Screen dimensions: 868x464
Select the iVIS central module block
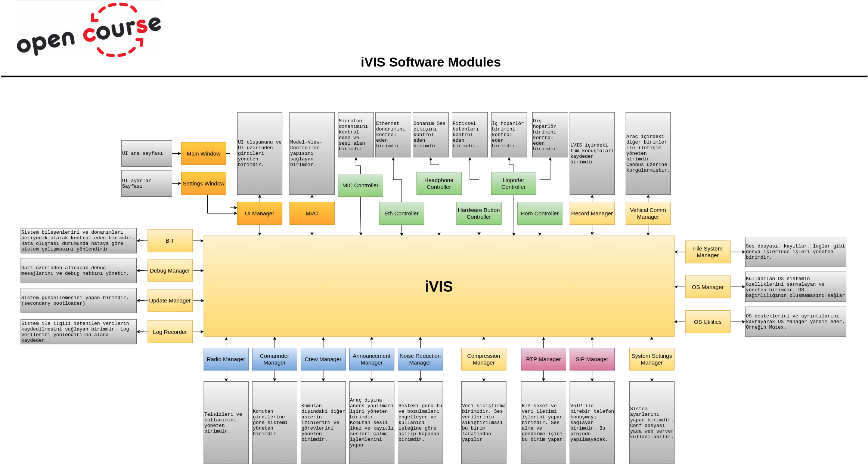[439, 286]
